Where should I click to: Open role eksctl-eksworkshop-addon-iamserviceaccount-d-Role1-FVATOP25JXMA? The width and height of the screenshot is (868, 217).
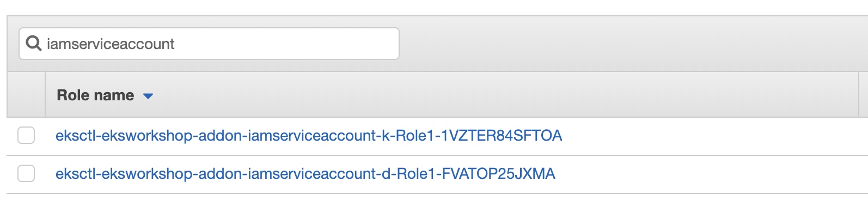[x=305, y=173]
